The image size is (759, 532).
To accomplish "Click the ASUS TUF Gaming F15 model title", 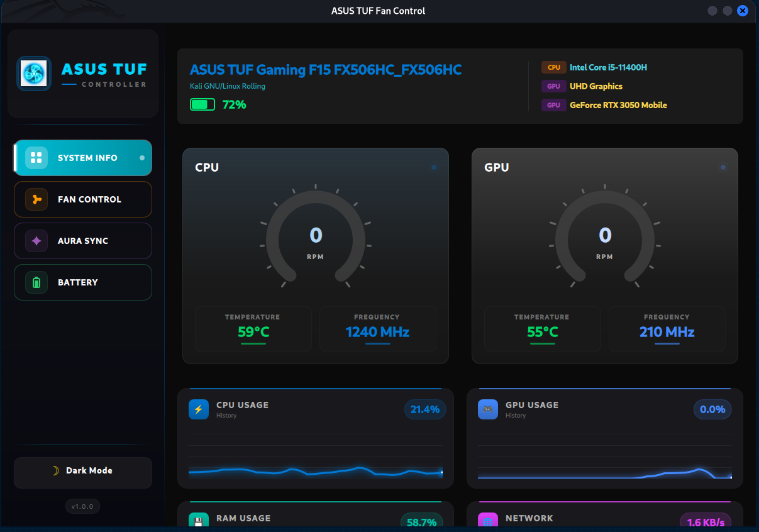I will pyautogui.click(x=326, y=70).
